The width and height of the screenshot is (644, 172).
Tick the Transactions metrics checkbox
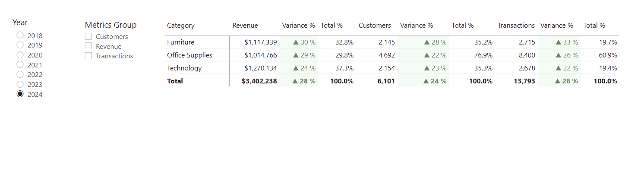tap(88, 56)
